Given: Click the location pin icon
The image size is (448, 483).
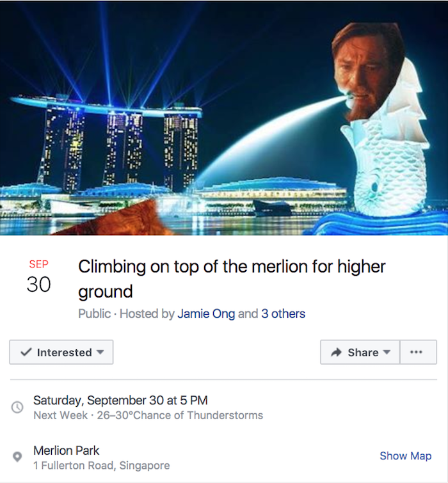Looking at the screenshot, I should [x=18, y=457].
